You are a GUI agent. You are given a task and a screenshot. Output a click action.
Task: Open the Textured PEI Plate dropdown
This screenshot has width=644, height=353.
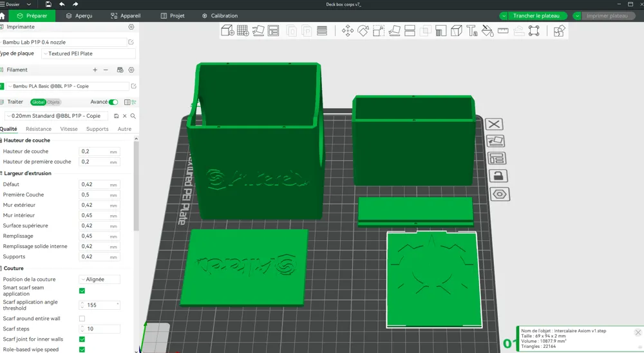88,53
